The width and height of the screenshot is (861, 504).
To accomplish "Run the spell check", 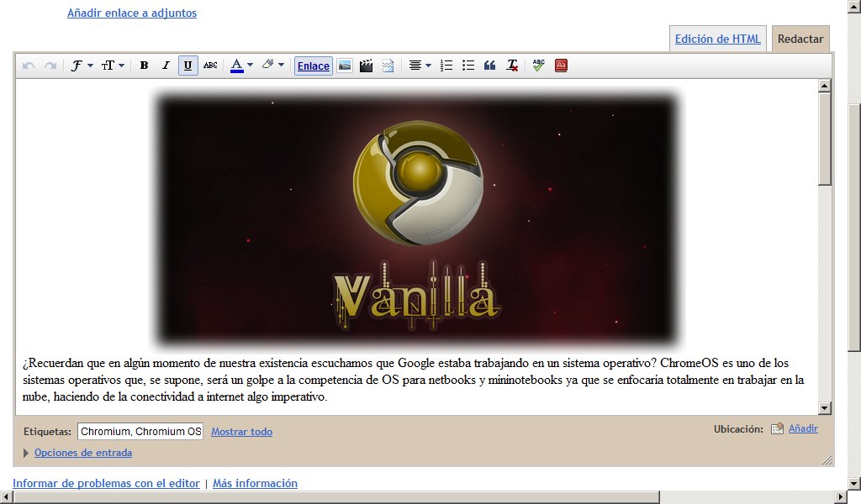I will [x=539, y=66].
